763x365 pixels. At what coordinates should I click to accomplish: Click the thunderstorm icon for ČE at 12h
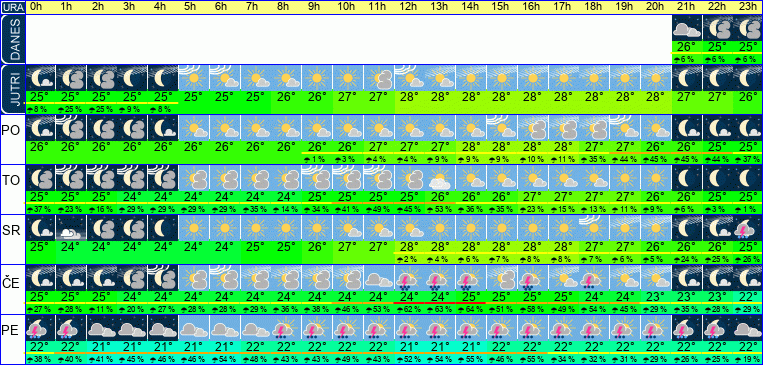409,278
